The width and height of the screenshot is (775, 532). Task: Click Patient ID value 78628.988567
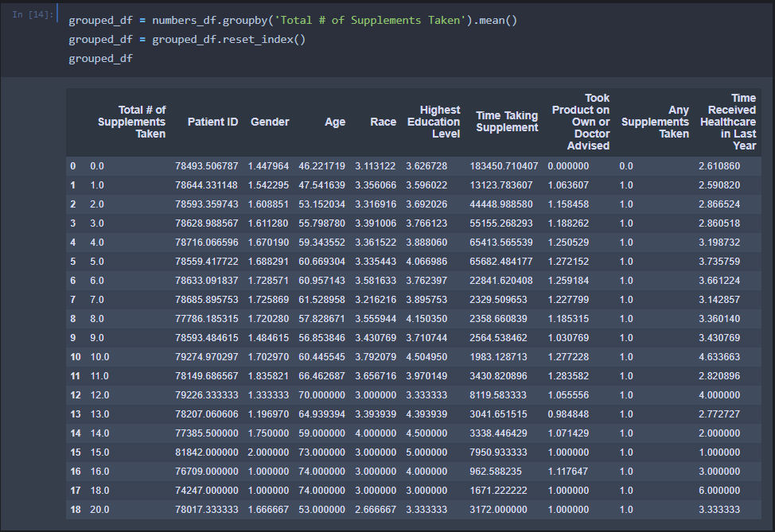coord(207,223)
